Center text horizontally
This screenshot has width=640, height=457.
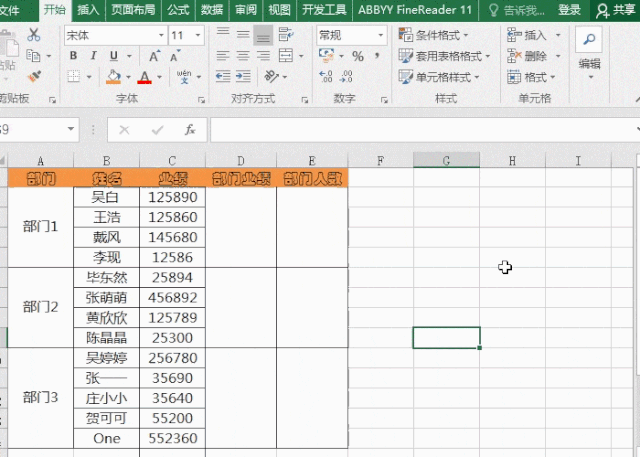(x=243, y=55)
